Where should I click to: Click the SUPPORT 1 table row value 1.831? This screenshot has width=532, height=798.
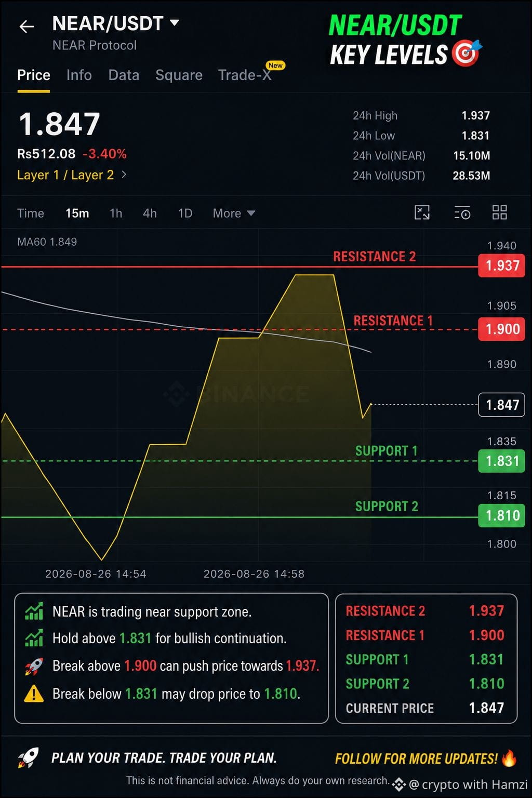coord(486,660)
